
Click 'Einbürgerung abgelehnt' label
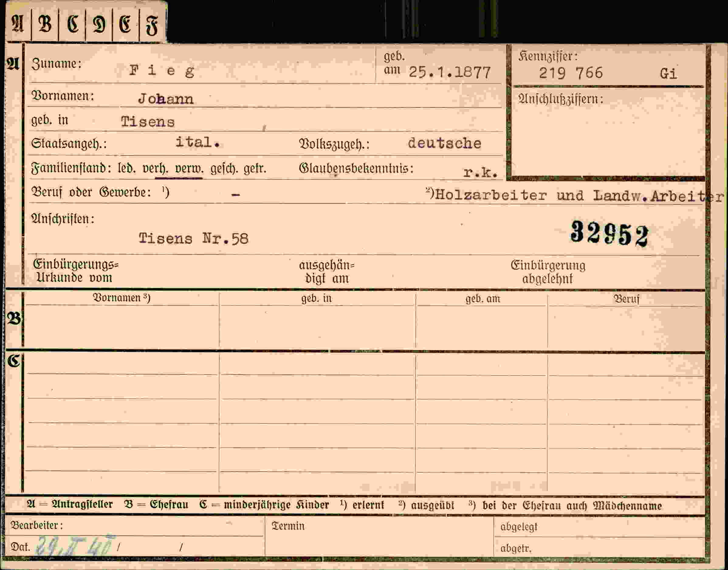click(548, 272)
